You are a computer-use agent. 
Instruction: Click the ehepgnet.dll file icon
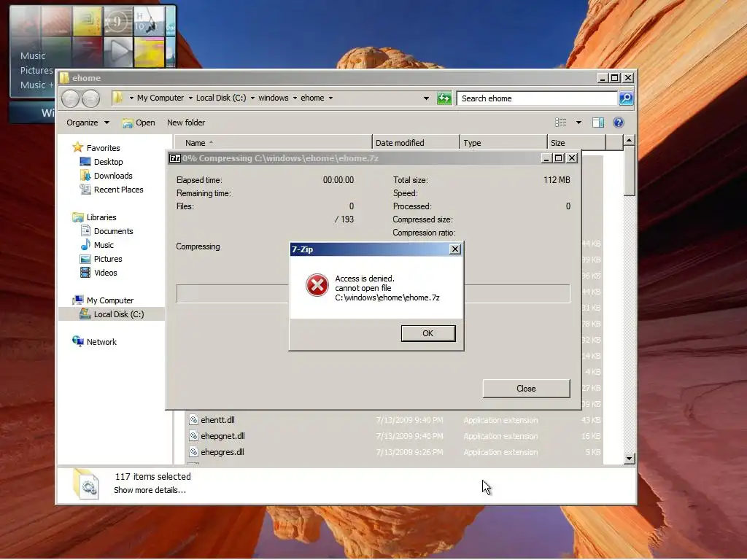[193, 436]
